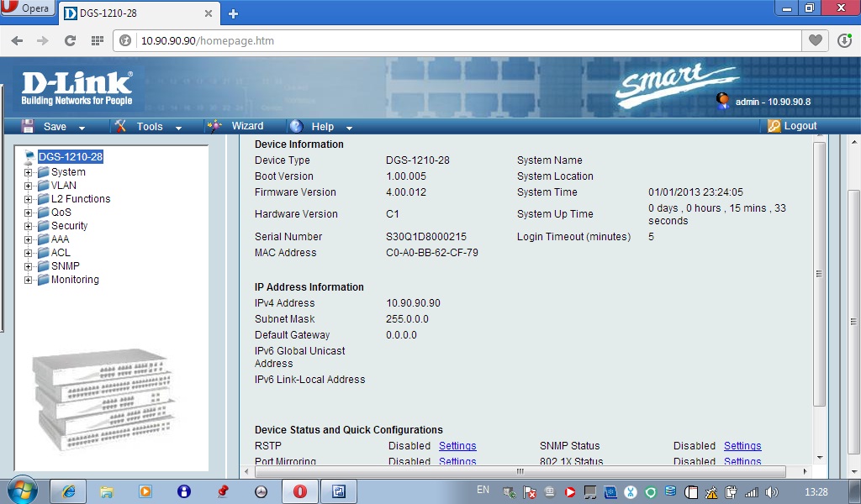Launch the Wizard menu item
Screen dimensions: 861x504
tap(247, 126)
